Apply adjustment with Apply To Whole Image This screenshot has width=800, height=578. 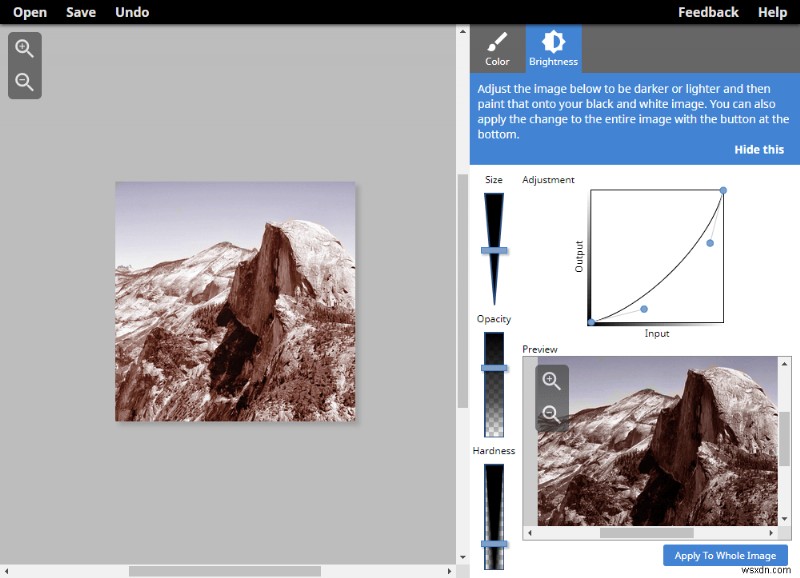coord(725,555)
